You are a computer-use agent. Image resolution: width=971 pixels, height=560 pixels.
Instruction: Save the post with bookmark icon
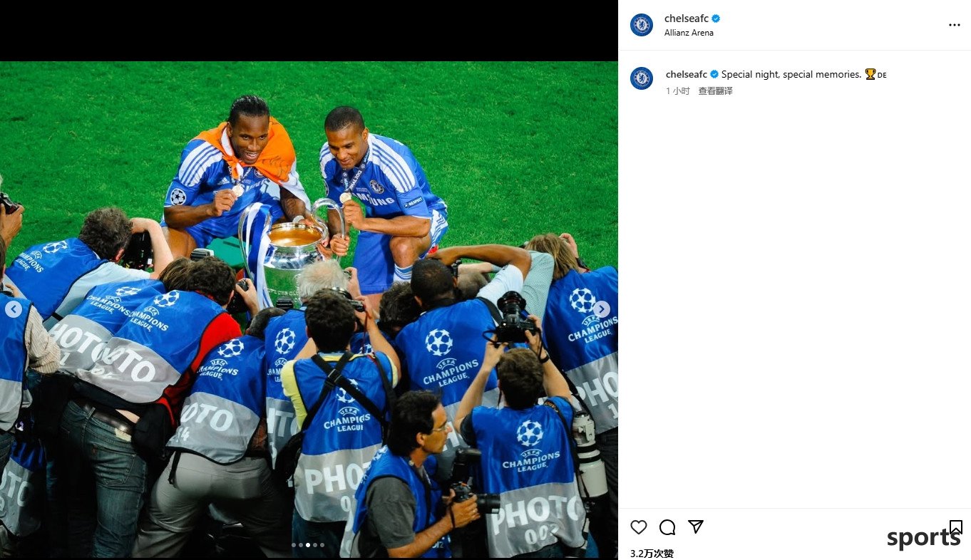tap(956, 527)
